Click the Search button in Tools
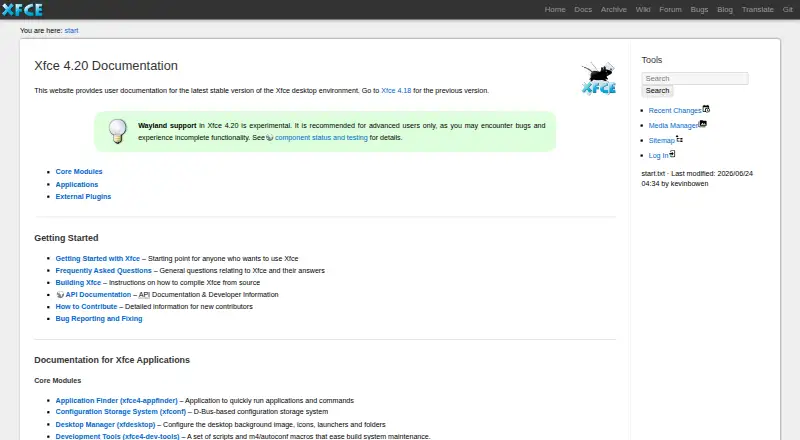Screen dimensions: 800x440 pos(657,91)
